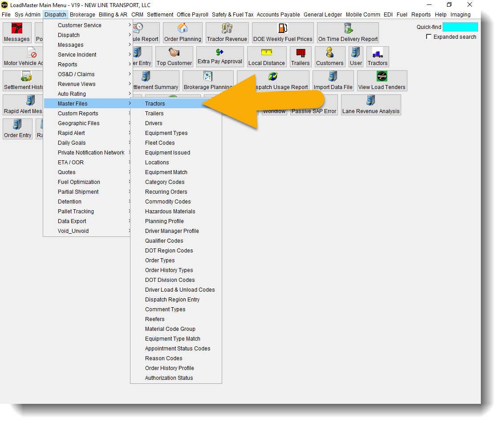Select Drivers from Master Files
This screenshot has width=504, height=427.
(176, 123)
